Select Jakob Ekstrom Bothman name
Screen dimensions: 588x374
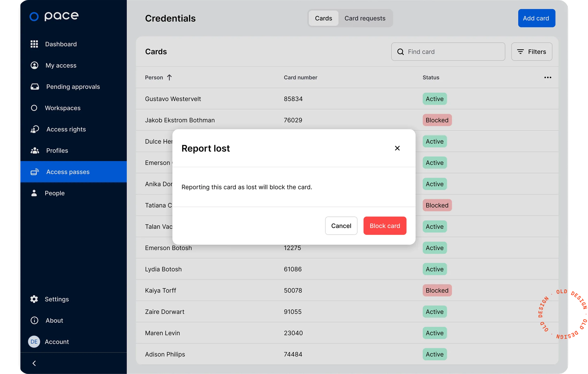pyautogui.click(x=180, y=120)
